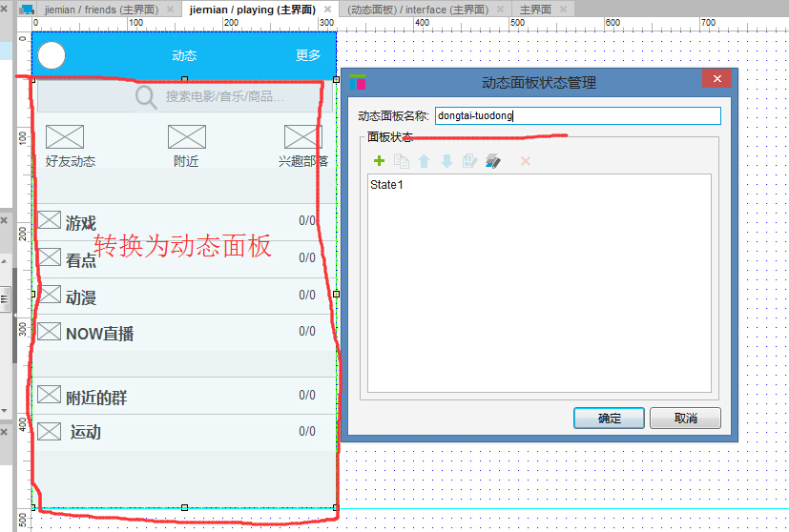Click the left panel scroll-up arrow
This screenshot has height=532, width=789.
4,261
